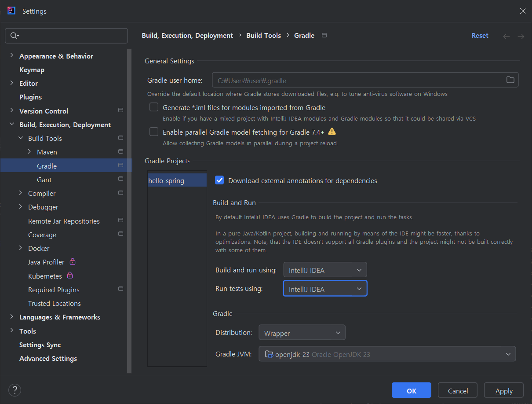The width and height of the screenshot is (532, 404).
Task: Click the Reset link
Action: (480, 36)
